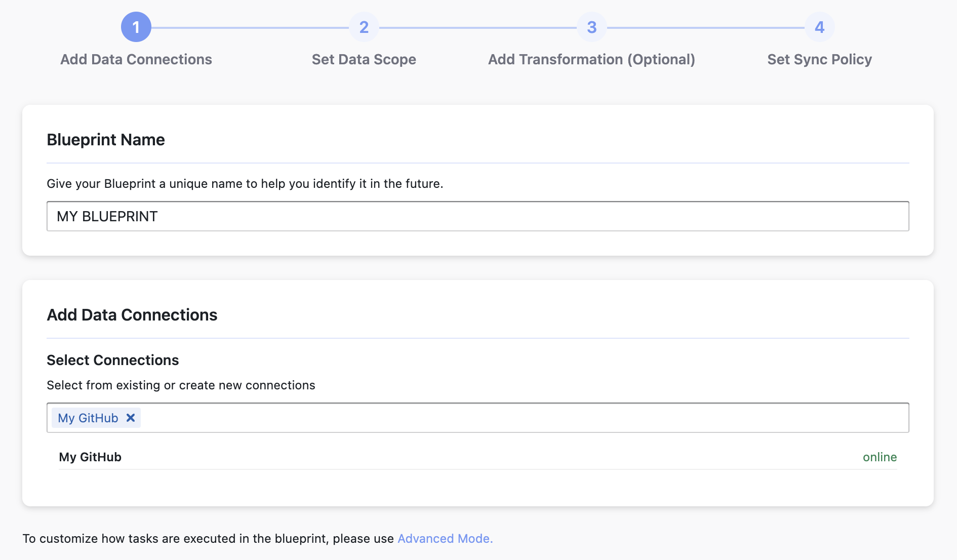This screenshot has width=957, height=560.
Task: Click the step 4 circle icon
Action: click(x=819, y=27)
